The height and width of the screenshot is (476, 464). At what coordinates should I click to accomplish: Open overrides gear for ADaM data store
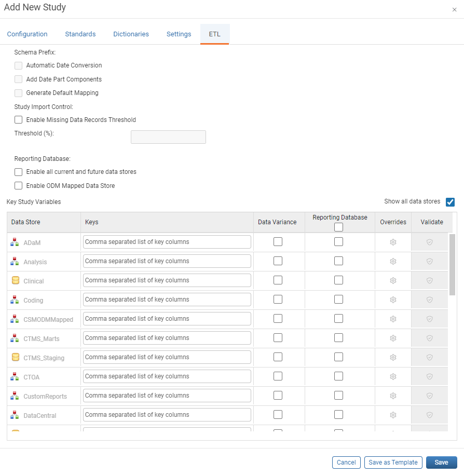(393, 242)
